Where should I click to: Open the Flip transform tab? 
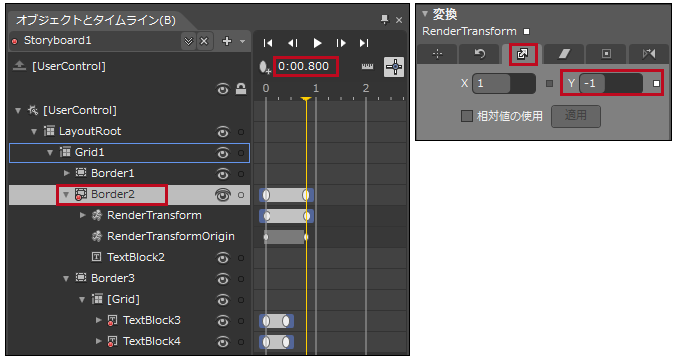pyautogui.click(x=649, y=54)
